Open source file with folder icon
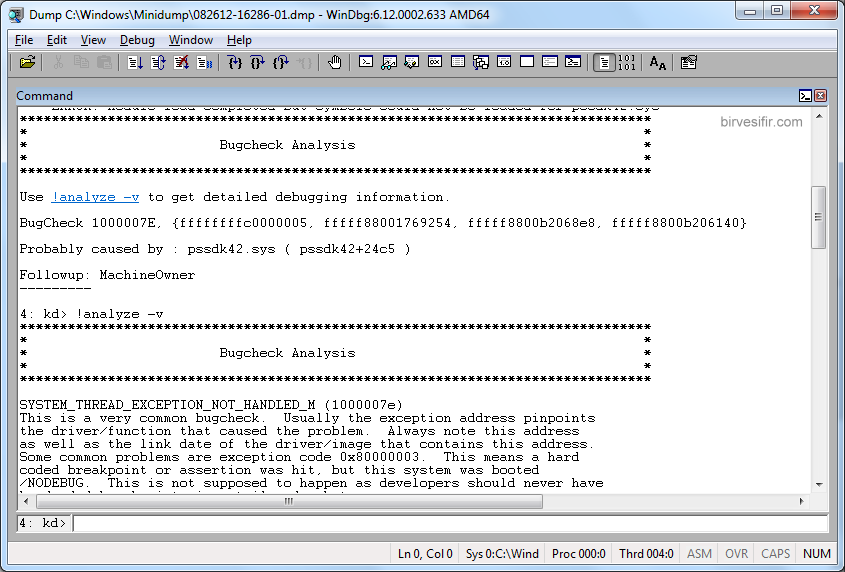Image resolution: width=845 pixels, height=572 pixels. pos(27,63)
